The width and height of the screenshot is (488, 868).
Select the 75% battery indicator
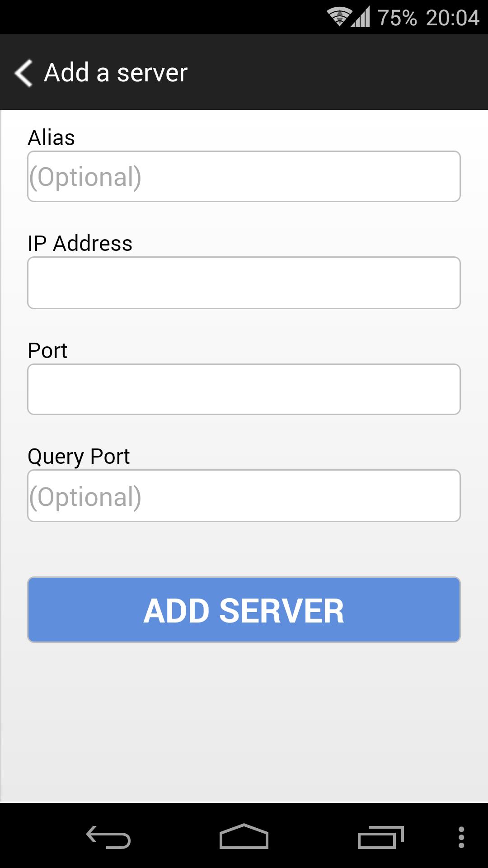coord(398,17)
